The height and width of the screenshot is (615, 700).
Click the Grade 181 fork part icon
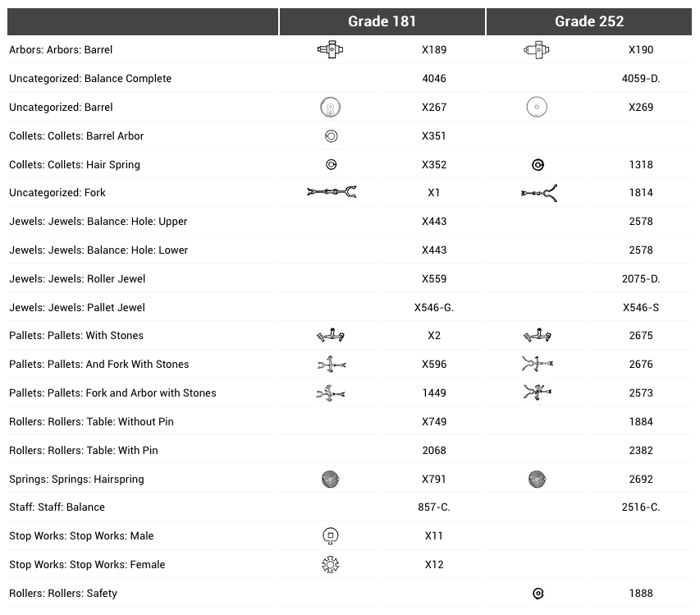tap(332, 193)
